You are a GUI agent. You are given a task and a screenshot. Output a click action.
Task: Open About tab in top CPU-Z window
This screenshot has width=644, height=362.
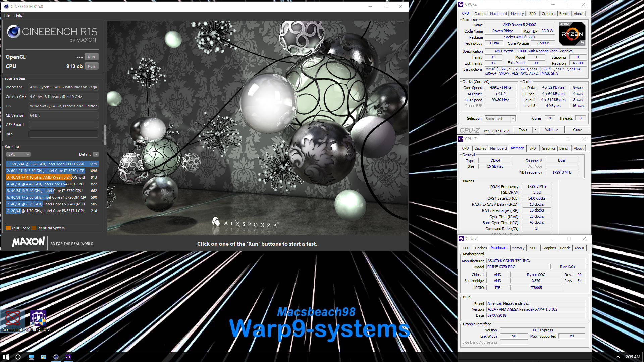(x=579, y=14)
